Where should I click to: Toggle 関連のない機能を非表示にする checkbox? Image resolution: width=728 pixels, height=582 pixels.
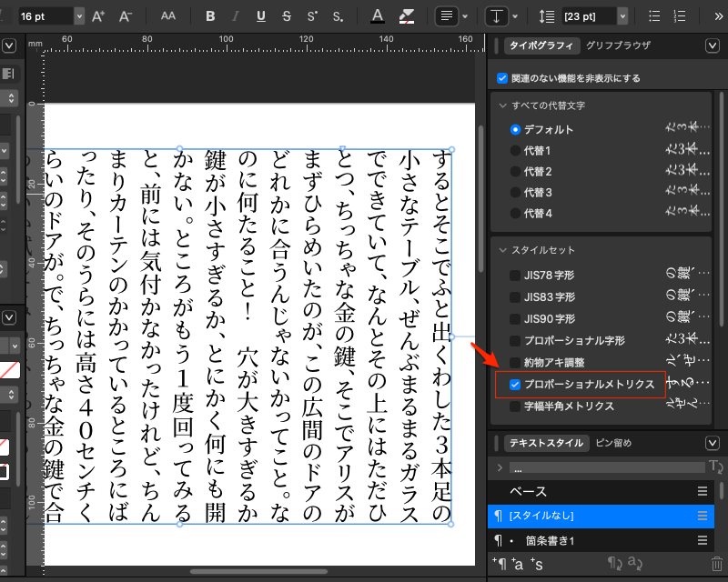click(502, 78)
